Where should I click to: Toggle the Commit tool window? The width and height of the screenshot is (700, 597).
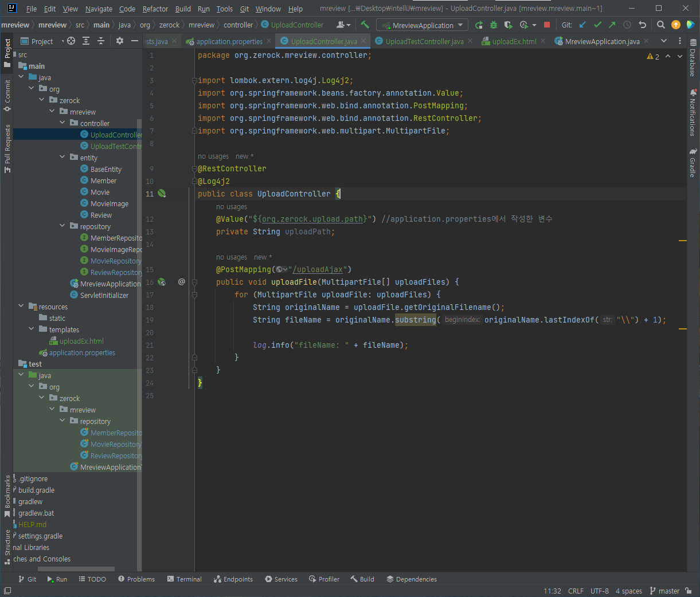click(x=7, y=95)
